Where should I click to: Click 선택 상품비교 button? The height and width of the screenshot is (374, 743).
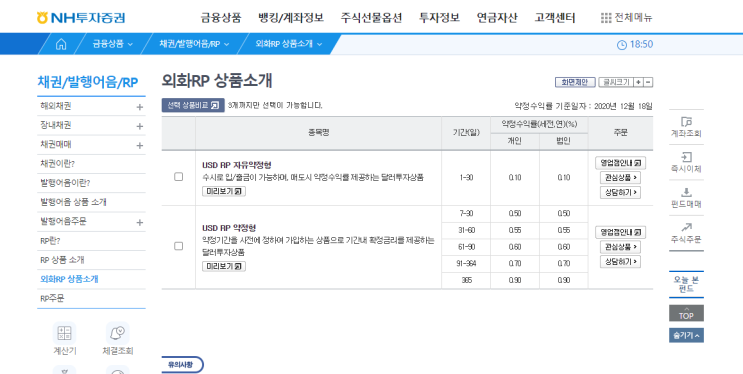193,105
